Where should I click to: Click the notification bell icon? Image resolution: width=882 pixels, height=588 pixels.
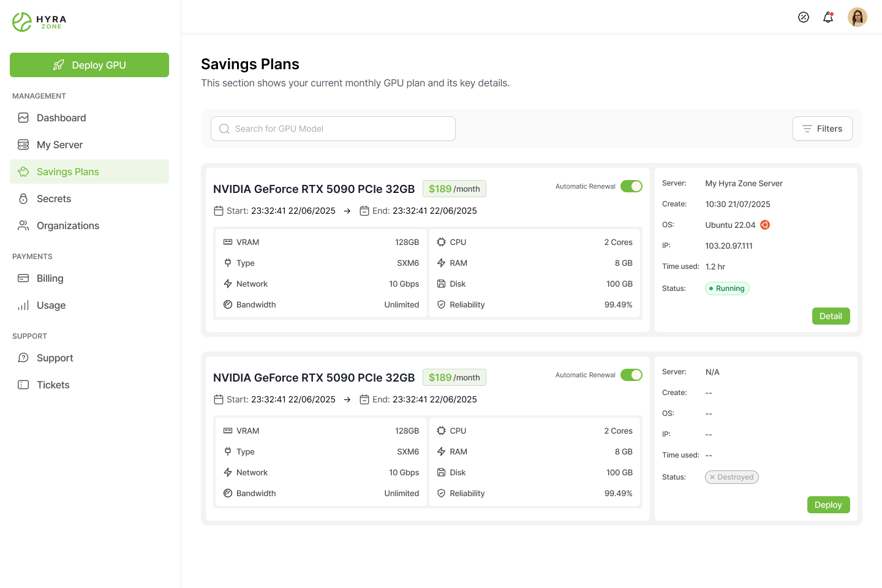click(828, 17)
